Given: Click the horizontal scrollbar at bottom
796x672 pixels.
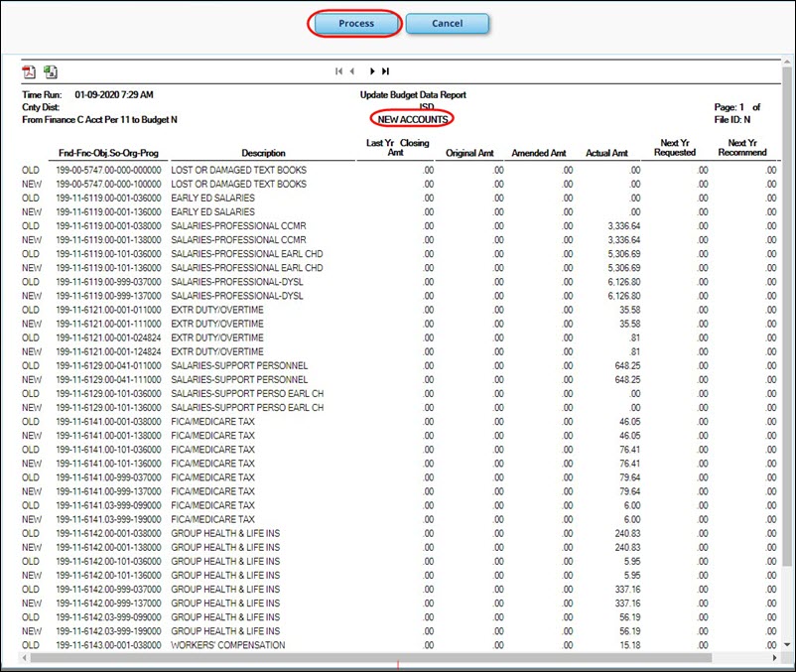Looking at the screenshot, I should point(367,657).
